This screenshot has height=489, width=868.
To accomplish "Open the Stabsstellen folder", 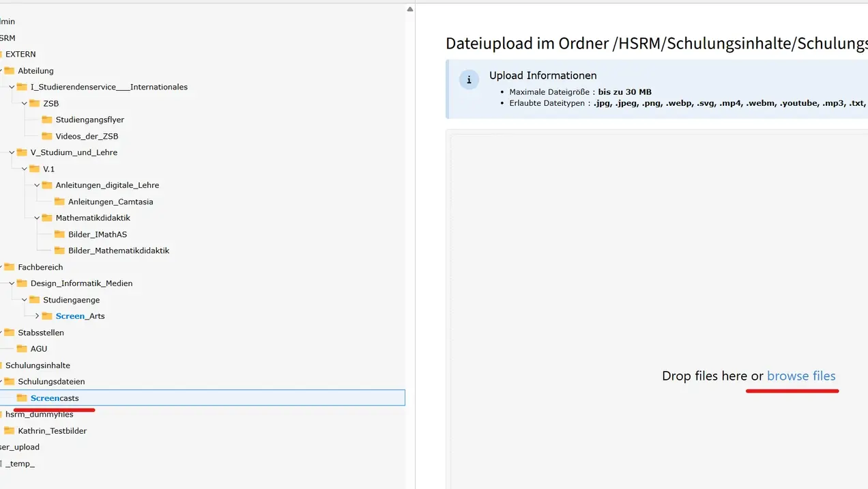I will point(41,333).
